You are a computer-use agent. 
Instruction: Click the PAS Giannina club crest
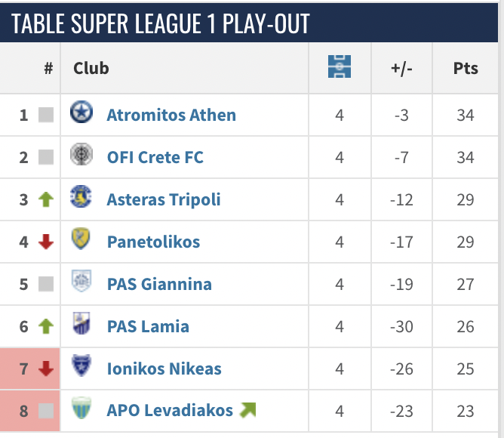[81, 283]
